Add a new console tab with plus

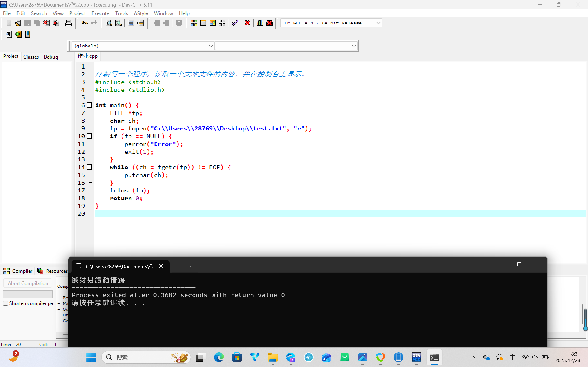coord(178,266)
